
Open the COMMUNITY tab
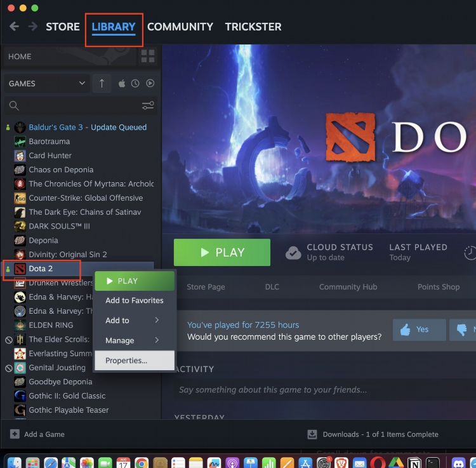(x=180, y=27)
